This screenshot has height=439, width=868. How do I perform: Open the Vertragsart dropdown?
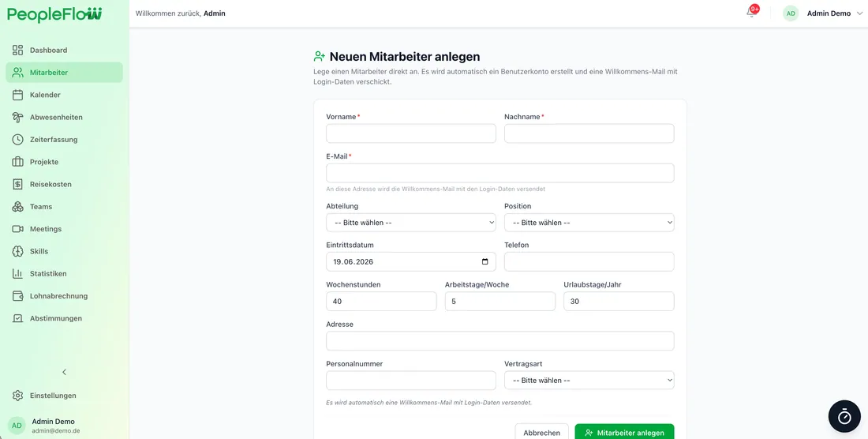(589, 381)
